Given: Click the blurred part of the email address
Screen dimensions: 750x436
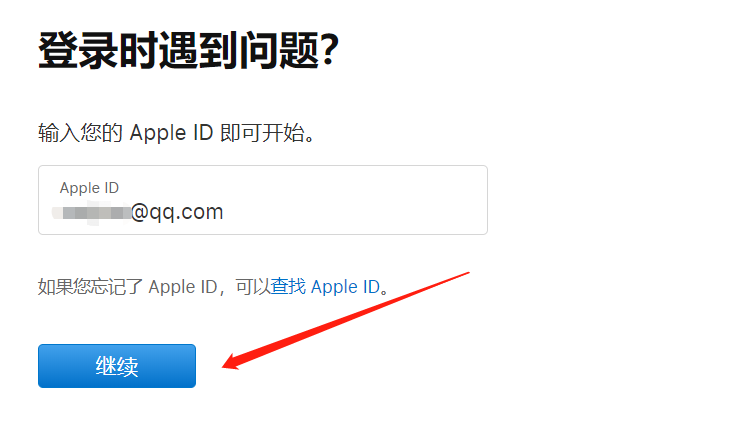Looking at the screenshot, I should point(91,213).
